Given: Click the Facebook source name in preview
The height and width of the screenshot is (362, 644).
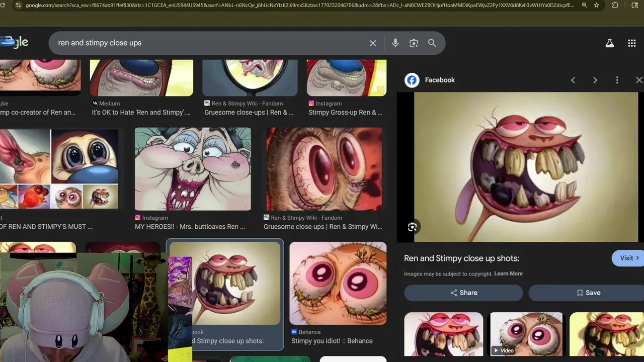Looking at the screenshot, I should tap(440, 80).
